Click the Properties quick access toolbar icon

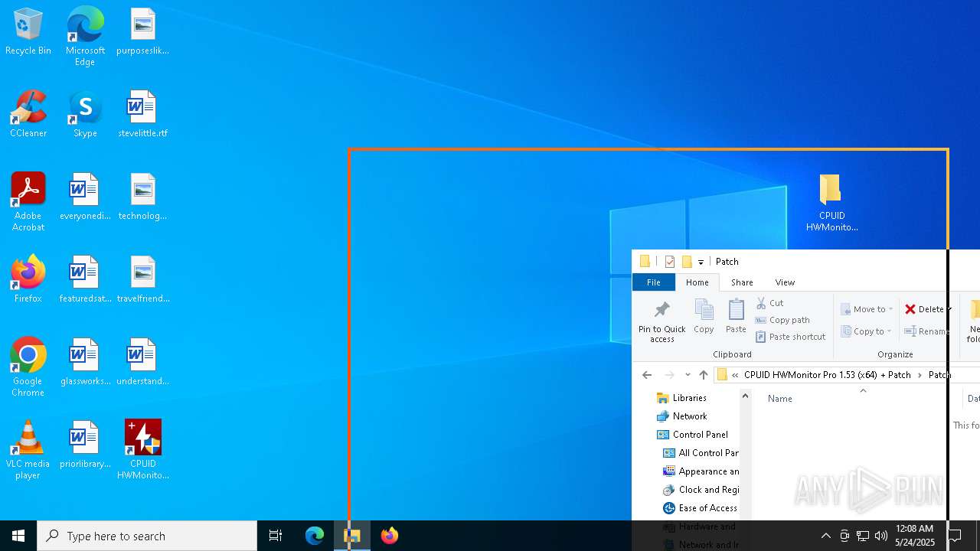(x=670, y=262)
